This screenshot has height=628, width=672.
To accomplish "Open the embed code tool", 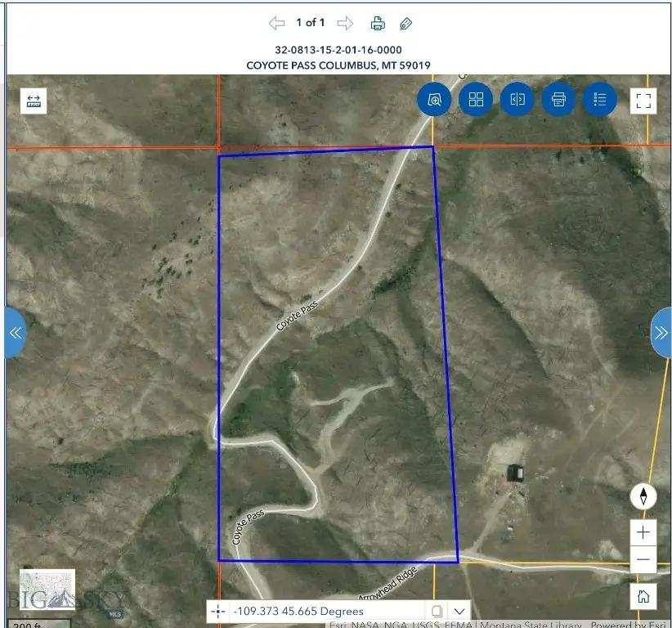I will [517, 100].
